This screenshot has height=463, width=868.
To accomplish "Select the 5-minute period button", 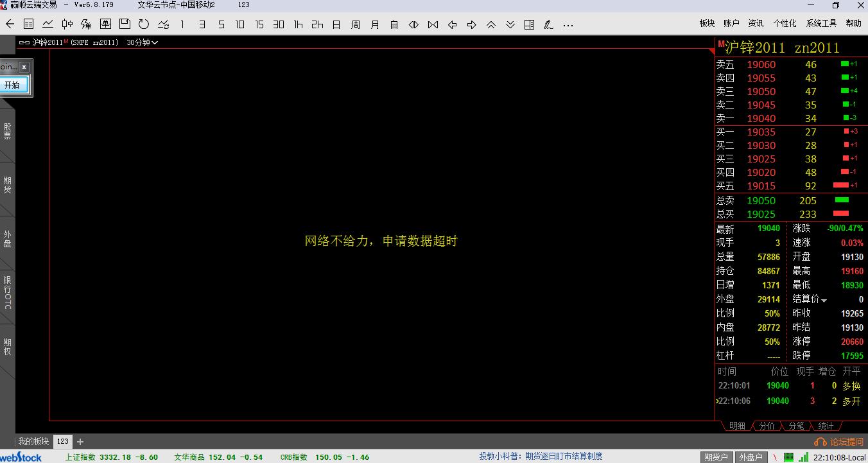I will [221, 24].
